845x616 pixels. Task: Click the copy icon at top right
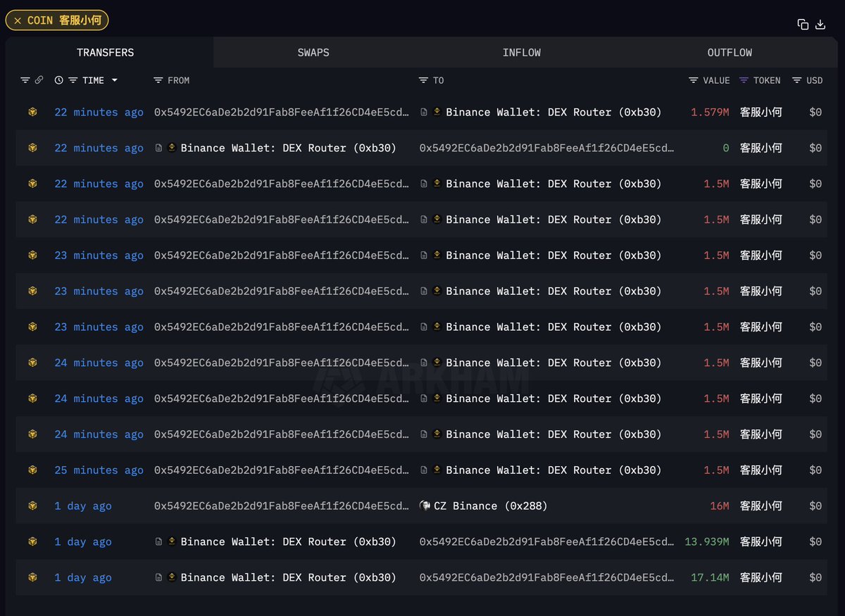(x=803, y=23)
